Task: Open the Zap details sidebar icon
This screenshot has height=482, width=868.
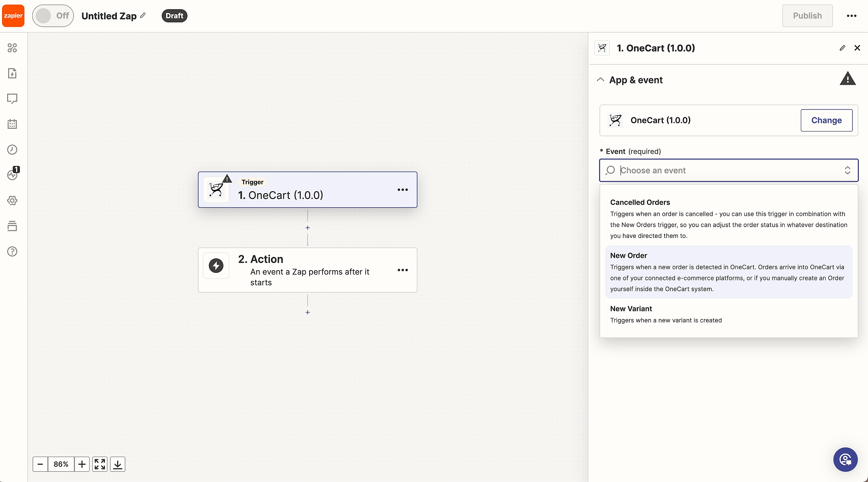Action: click(x=12, y=73)
